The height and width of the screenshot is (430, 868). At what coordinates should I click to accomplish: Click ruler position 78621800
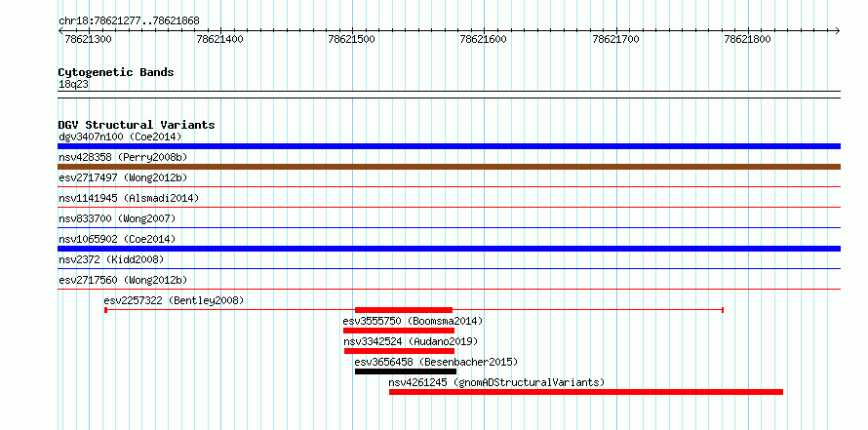(x=747, y=39)
